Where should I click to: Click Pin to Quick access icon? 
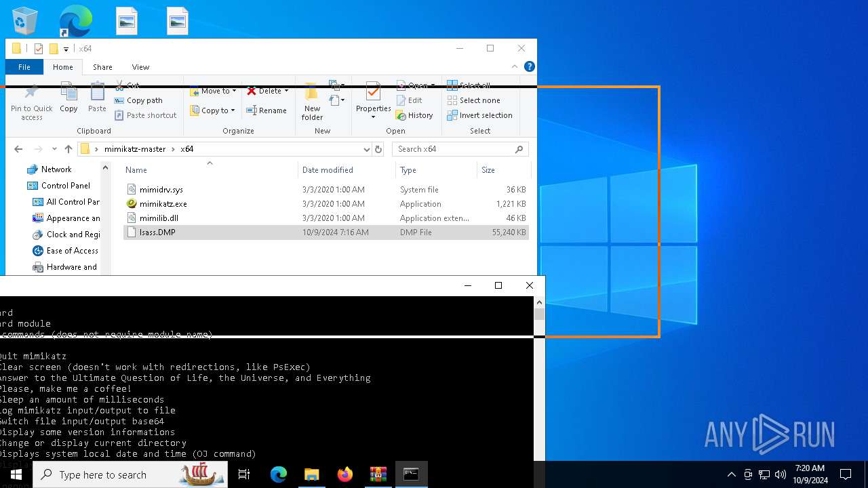[x=31, y=102]
